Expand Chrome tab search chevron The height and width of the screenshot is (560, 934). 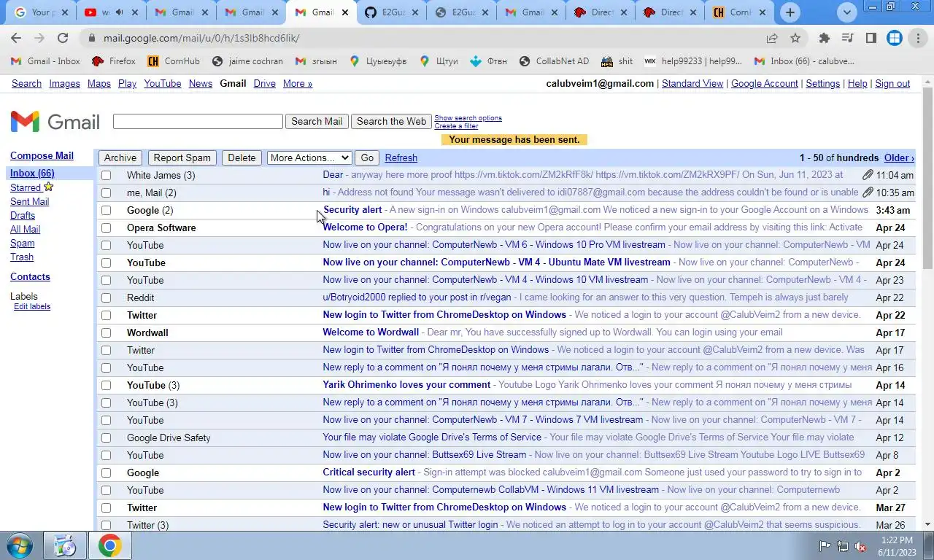[846, 12]
